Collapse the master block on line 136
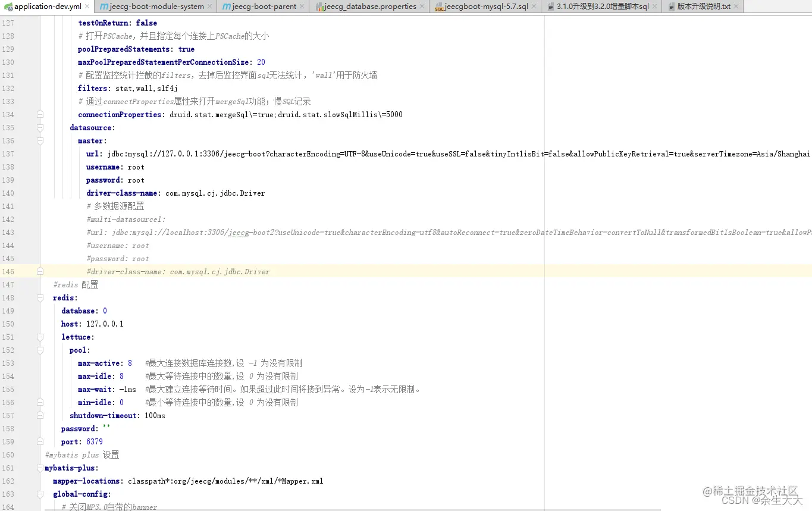812x511 pixels. 40,140
